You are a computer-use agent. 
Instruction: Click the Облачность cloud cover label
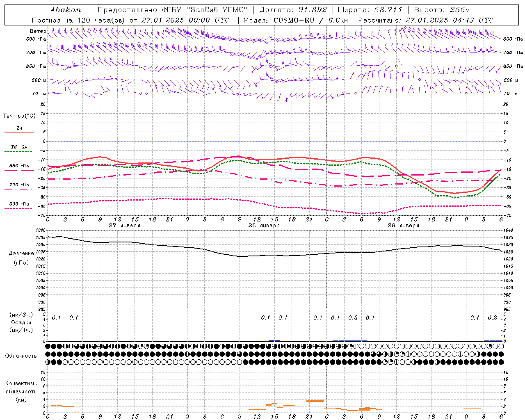pos(21,356)
